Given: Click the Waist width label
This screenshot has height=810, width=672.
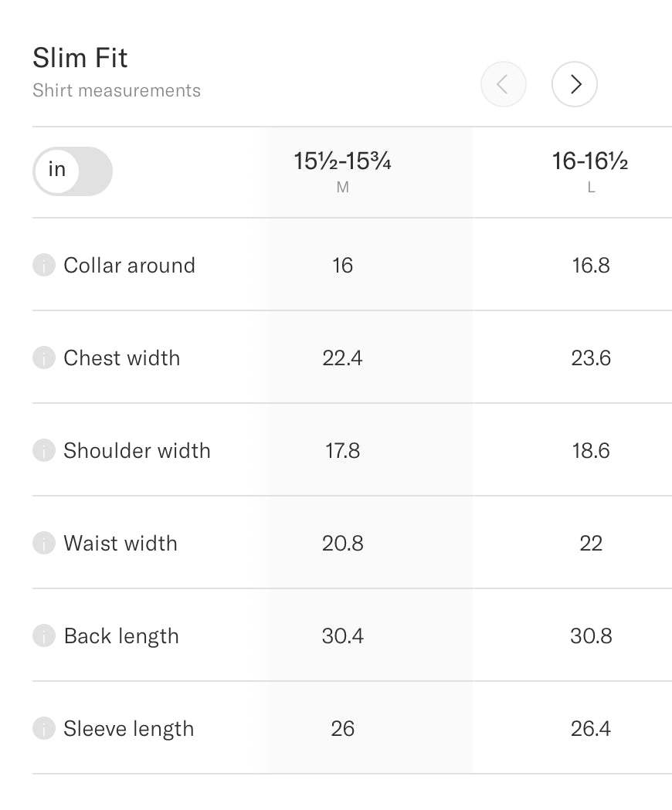Looking at the screenshot, I should pos(120,544).
